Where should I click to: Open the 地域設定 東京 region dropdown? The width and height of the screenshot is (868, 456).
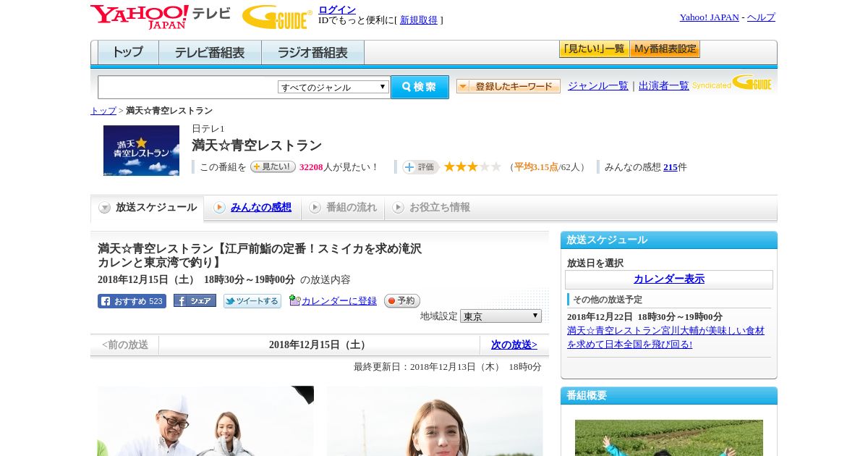click(x=501, y=316)
